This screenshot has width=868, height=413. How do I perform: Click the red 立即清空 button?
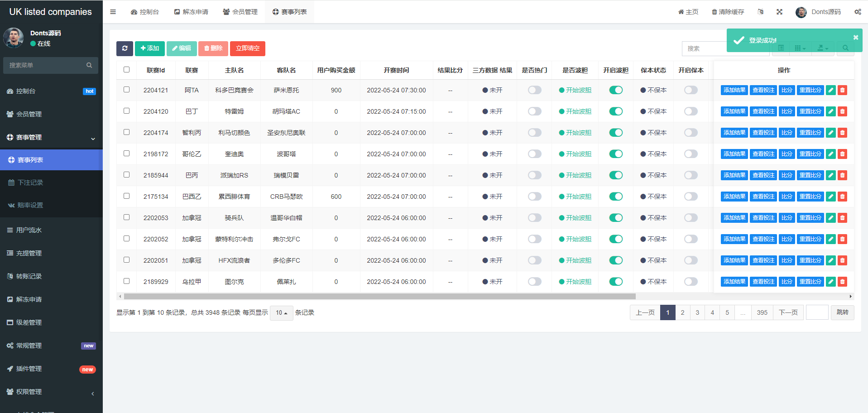(247, 48)
